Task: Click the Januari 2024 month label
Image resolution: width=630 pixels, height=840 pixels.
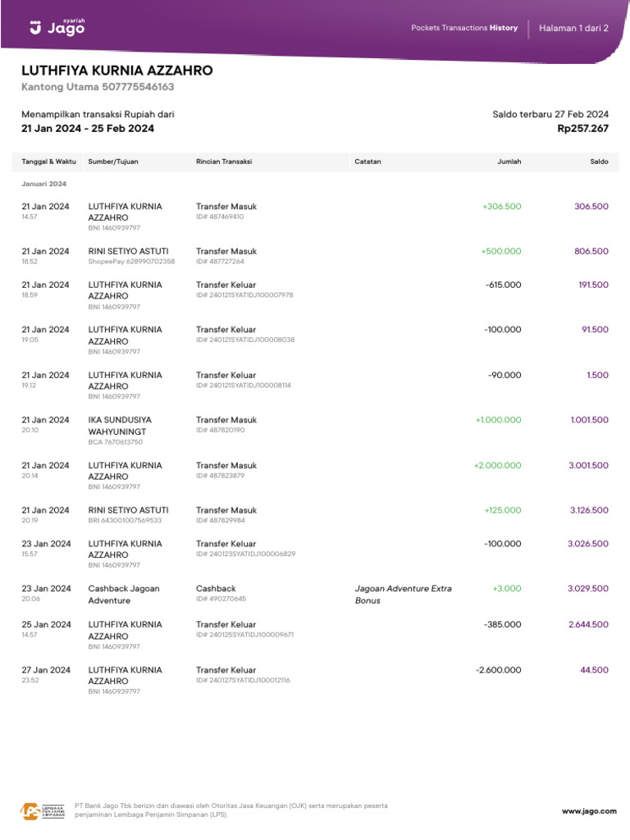Action: (43, 184)
